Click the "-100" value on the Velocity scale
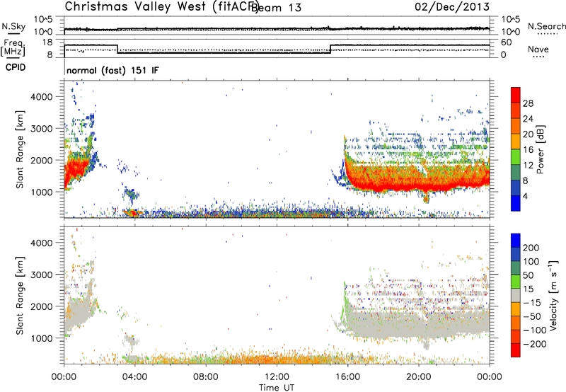 tap(534, 330)
